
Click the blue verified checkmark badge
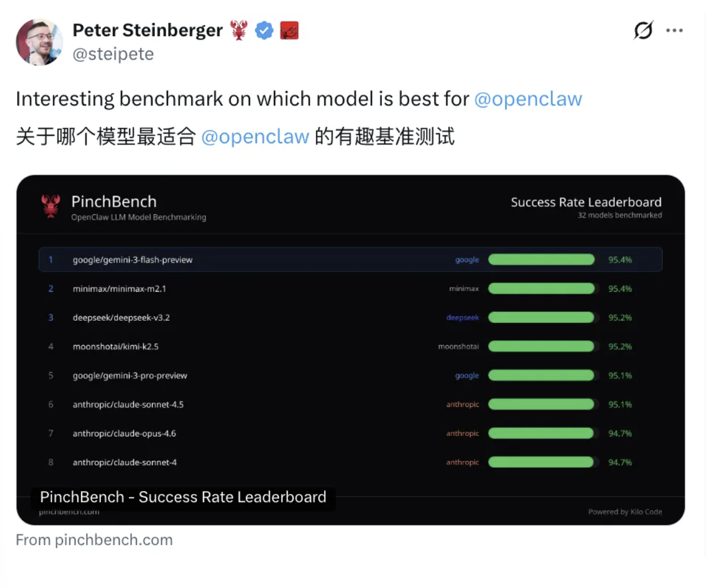coord(264,30)
